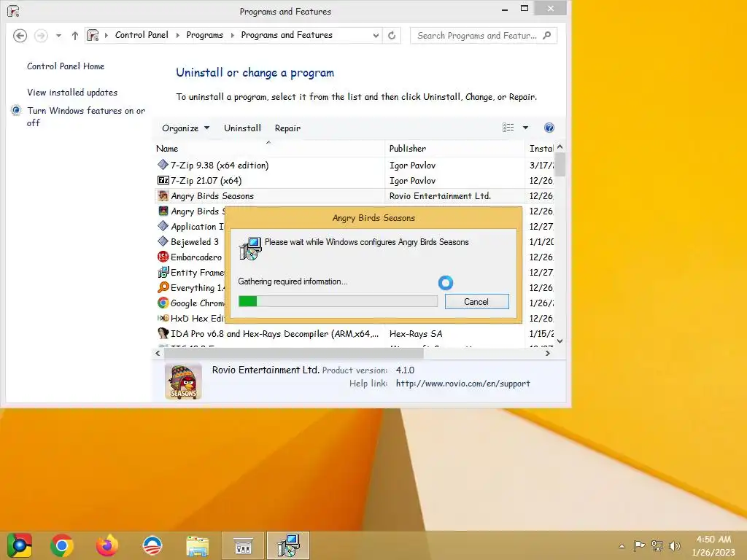Image resolution: width=747 pixels, height=560 pixels.
Task: Click the 7-Zip 9.38 program icon
Action: pyautogui.click(x=163, y=165)
